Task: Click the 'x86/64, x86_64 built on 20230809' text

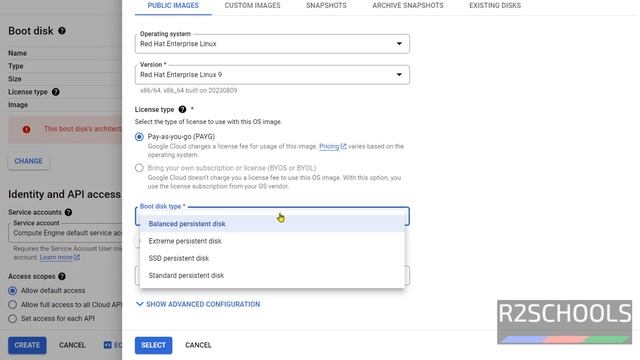Action: point(189,90)
